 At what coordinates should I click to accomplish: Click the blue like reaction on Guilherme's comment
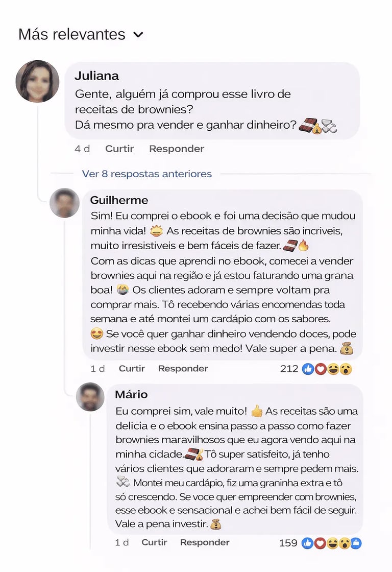[308, 369]
